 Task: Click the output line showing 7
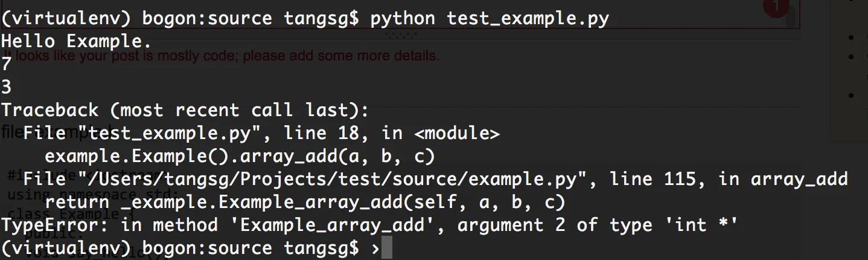click(7, 65)
